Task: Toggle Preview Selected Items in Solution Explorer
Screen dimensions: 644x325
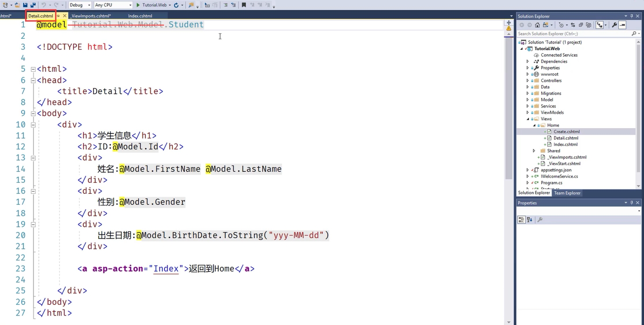Action: pyautogui.click(x=622, y=25)
